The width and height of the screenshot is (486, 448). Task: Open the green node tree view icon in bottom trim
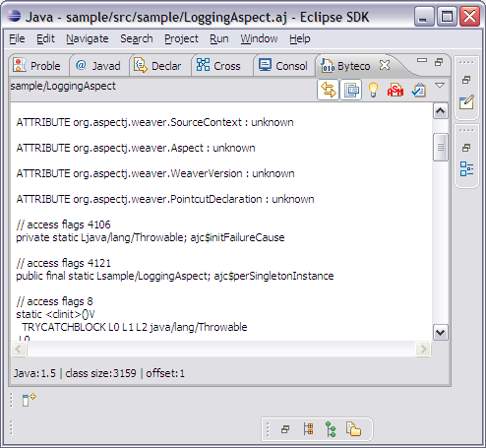[331, 429]
